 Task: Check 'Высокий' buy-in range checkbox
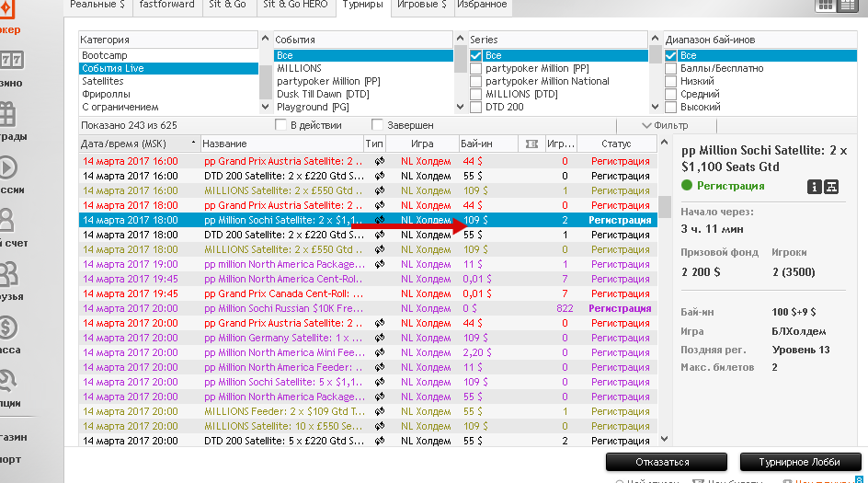pyautogui.click(x=671, y=108)
